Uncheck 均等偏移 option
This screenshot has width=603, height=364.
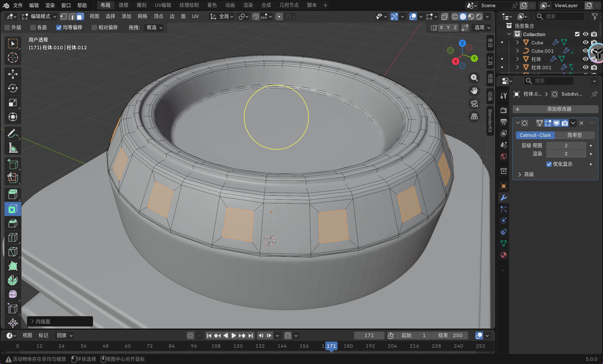(59, 27)
